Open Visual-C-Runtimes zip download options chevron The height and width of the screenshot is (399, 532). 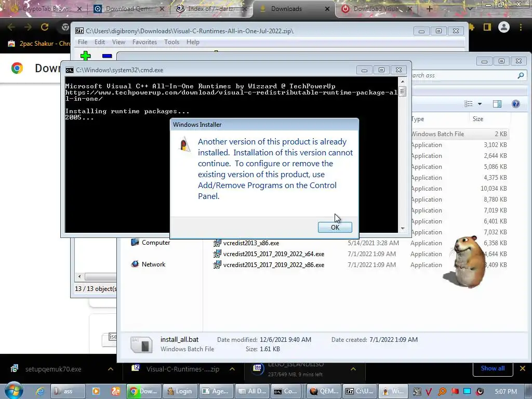232,369
